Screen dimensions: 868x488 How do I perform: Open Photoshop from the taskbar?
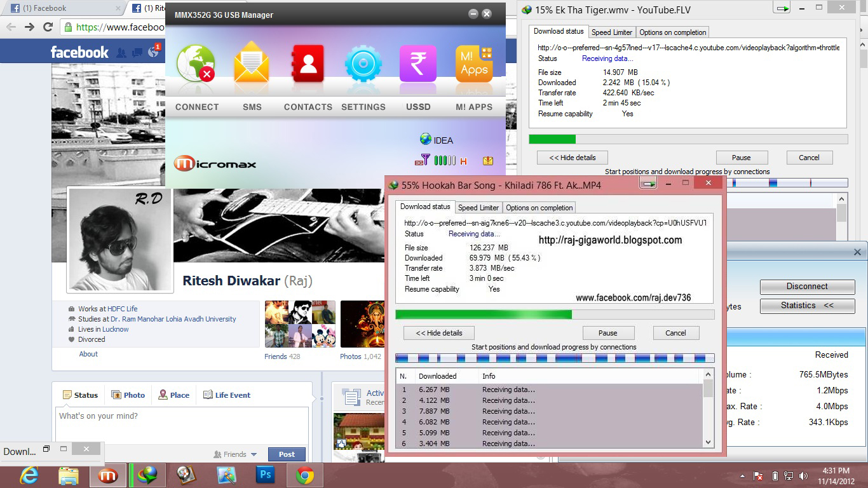pyautogui.click(x=264, y=475)
